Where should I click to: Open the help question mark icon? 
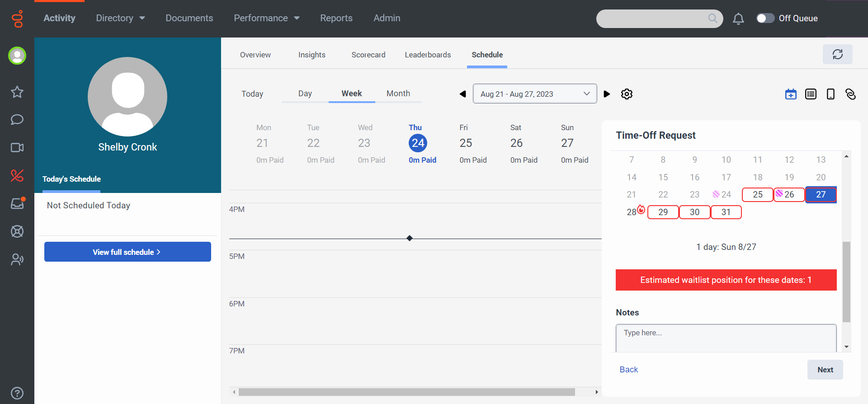[x=17, y=393]
